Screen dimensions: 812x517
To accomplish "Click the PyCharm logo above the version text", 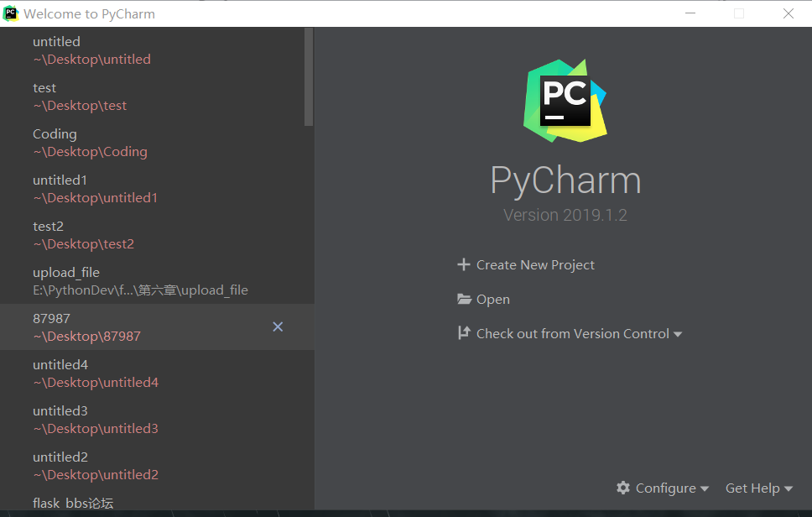I will coord(565,99).
